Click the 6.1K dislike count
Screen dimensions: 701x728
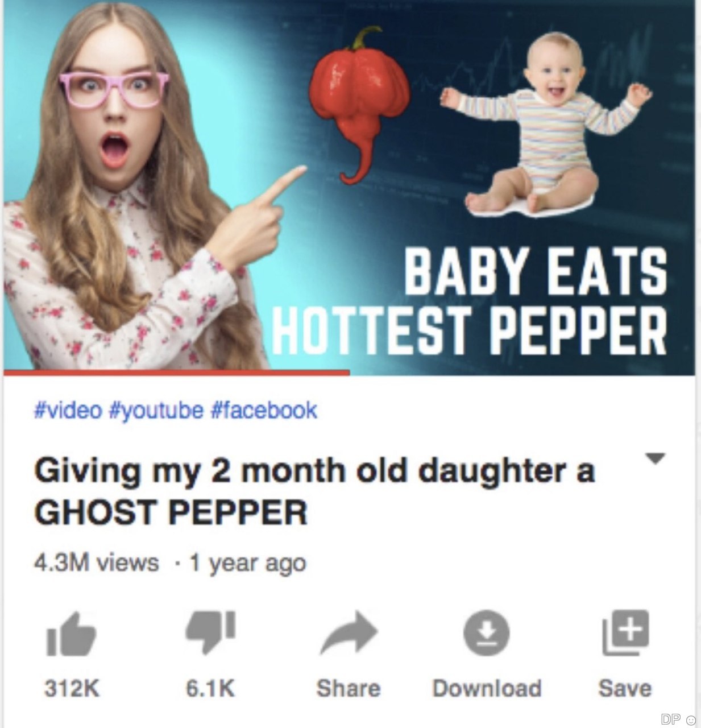point(210,688)
